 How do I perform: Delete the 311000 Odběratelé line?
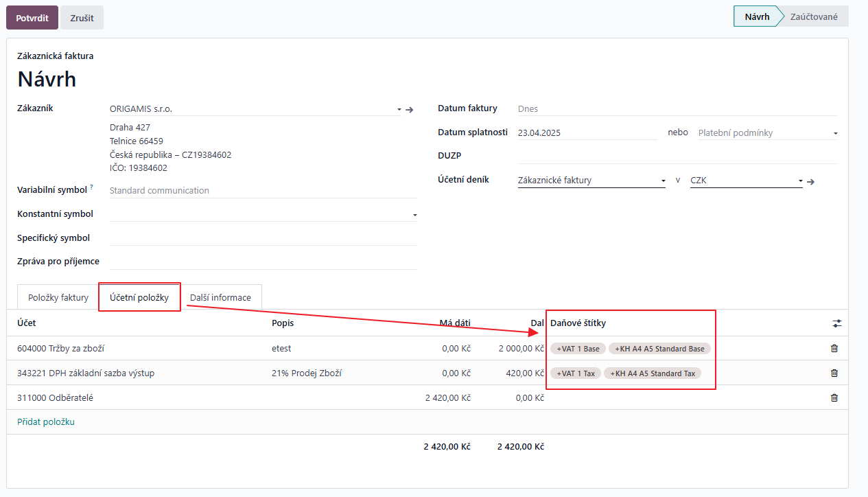pyautogui.click(x=834, y=397)
